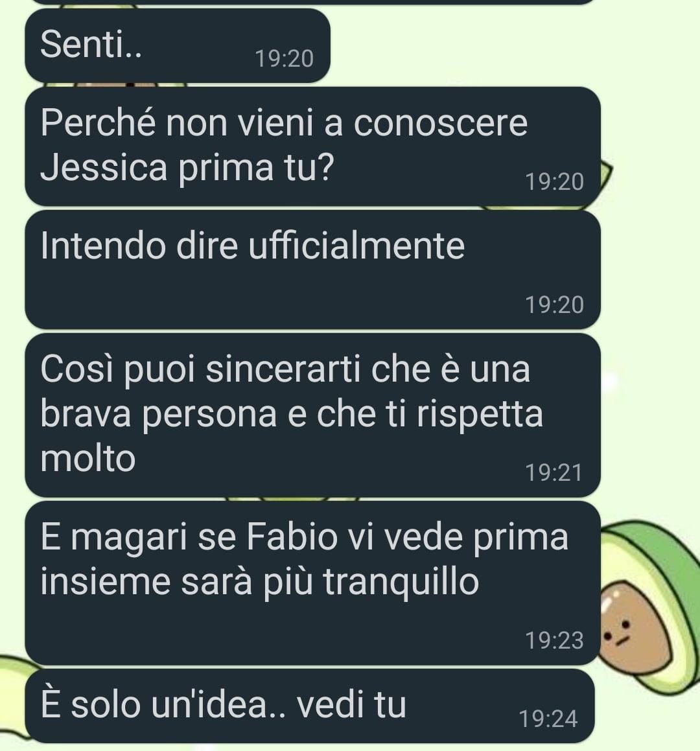Click the 19:21 timestamp

point(554,473)
